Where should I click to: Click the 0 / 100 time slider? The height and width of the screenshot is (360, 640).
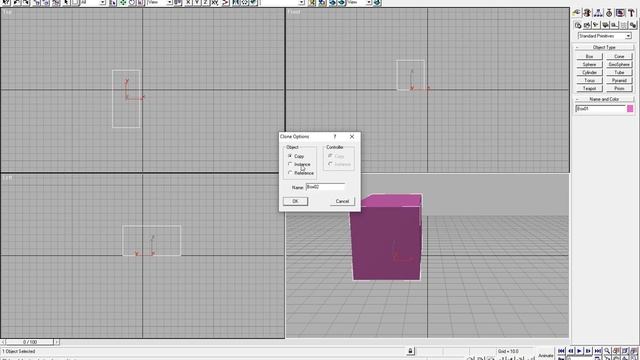30,342
